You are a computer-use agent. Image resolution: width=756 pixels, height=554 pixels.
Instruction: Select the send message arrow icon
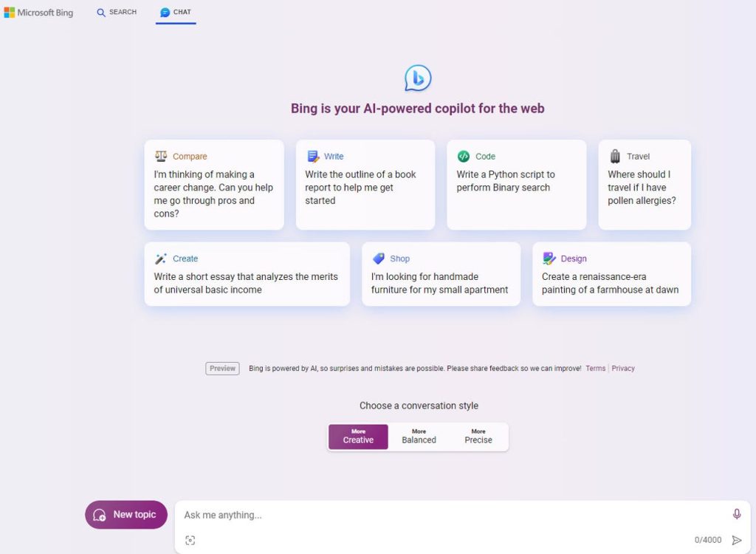tap(737, 540)
